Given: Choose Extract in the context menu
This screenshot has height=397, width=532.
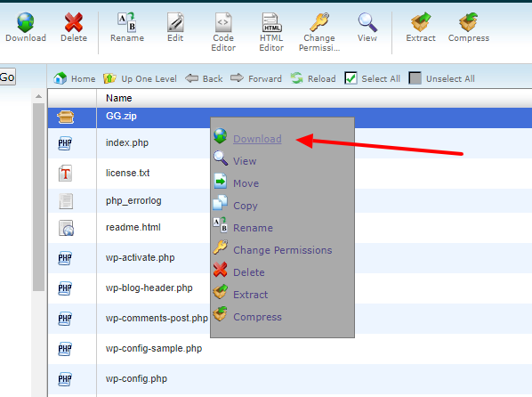Looking at the screenshot, I should (250, 295).
